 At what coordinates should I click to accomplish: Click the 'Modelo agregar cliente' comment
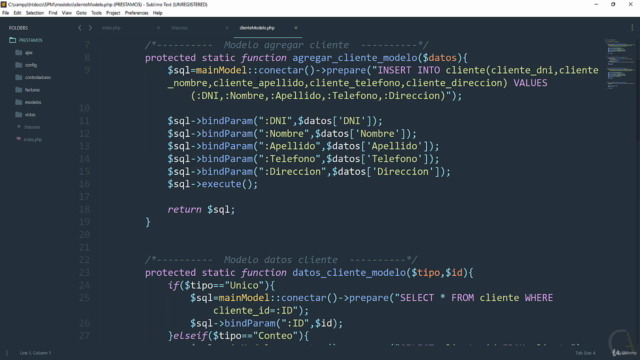[x=286, y=45]
